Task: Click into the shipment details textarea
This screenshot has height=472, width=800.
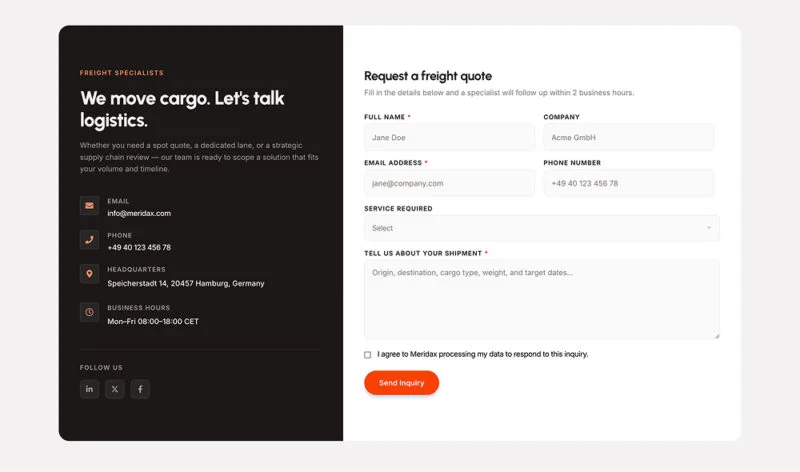Action: pos(542,300)
